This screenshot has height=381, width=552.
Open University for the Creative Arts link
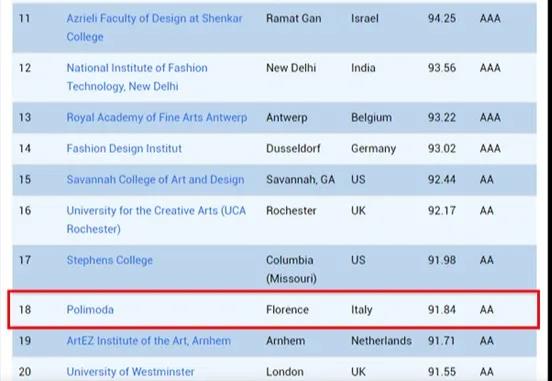[156, 220]
